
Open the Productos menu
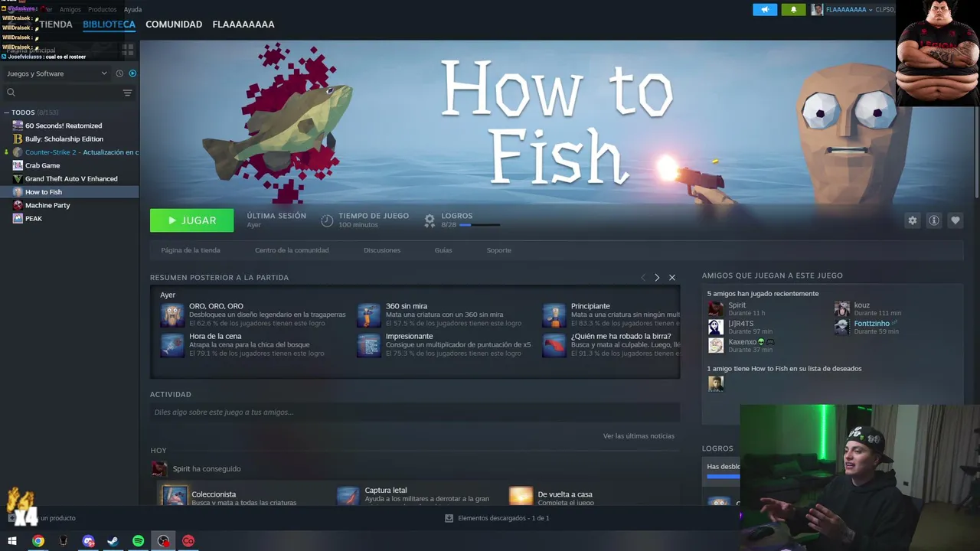pyautogui.click(x=102, y=9)
